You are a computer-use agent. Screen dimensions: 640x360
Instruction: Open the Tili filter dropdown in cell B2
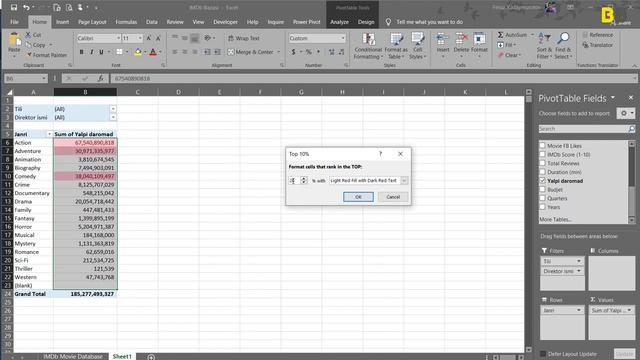(113, 109)
